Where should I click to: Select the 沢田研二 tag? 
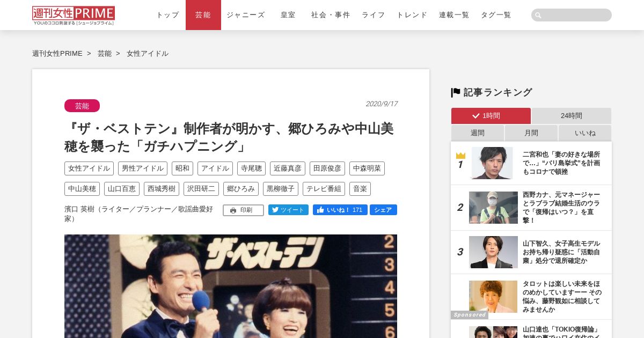pyautogui.click(x=201, y=189)
